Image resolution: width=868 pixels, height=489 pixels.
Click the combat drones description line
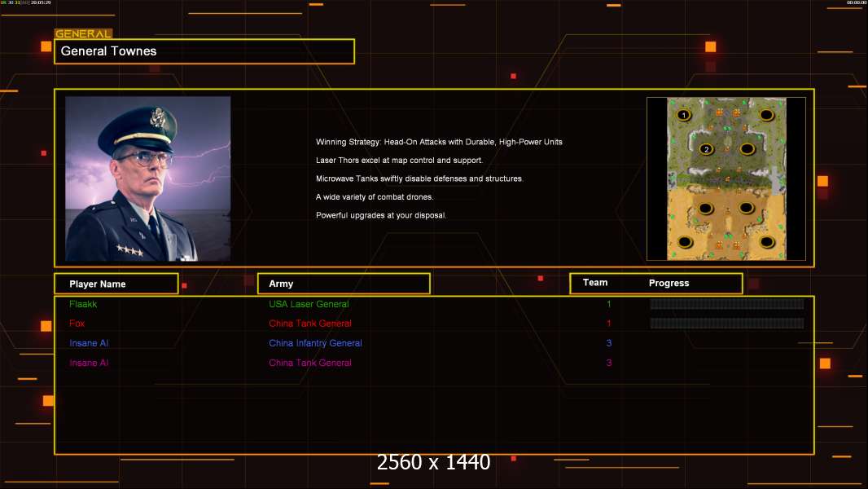click(x=375, y=196)
